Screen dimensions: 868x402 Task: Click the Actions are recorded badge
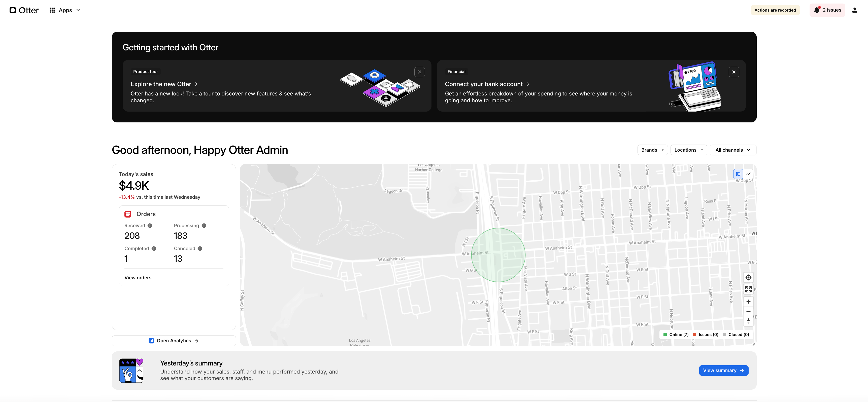click(x=775, y=10)
